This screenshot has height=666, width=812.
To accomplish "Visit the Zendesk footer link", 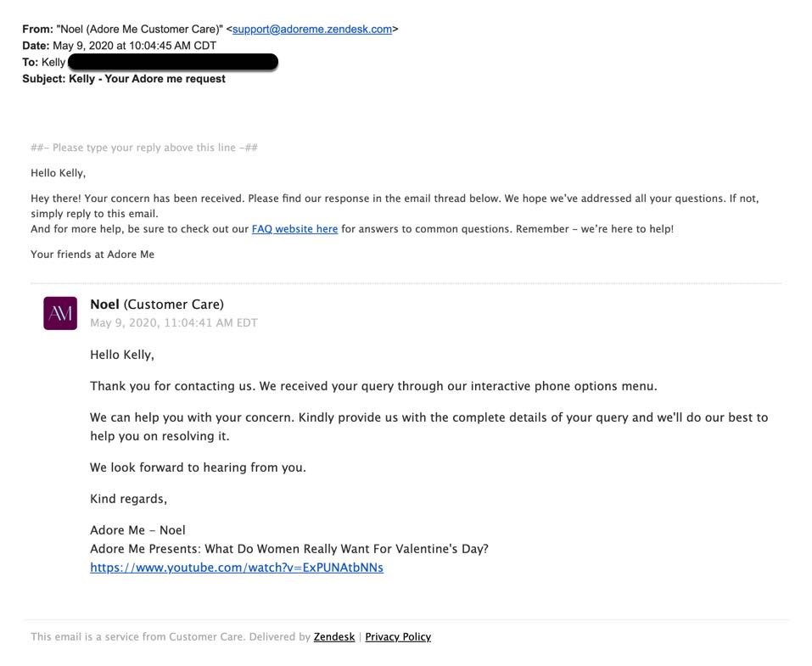I will coord(334,637).
